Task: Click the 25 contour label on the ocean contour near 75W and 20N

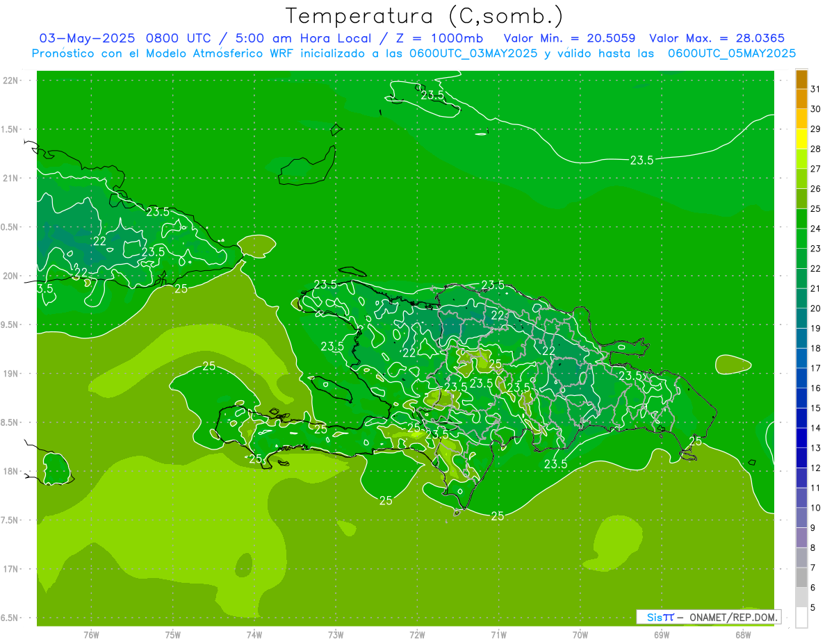Action: pos(181,288)
